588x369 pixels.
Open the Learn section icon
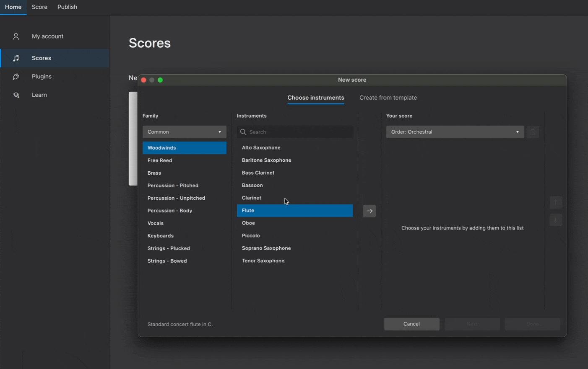16,95
